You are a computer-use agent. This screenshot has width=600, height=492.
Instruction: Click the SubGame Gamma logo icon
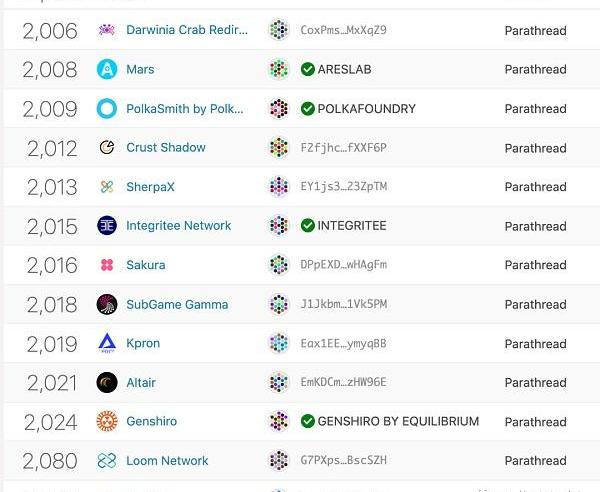(107, 304)
